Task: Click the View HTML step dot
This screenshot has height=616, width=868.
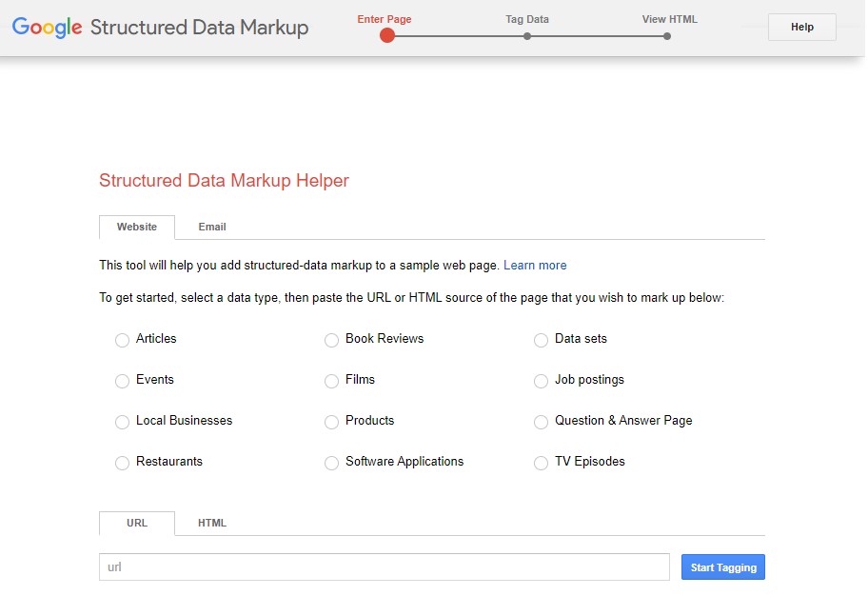Action: (x=667, y=35)
